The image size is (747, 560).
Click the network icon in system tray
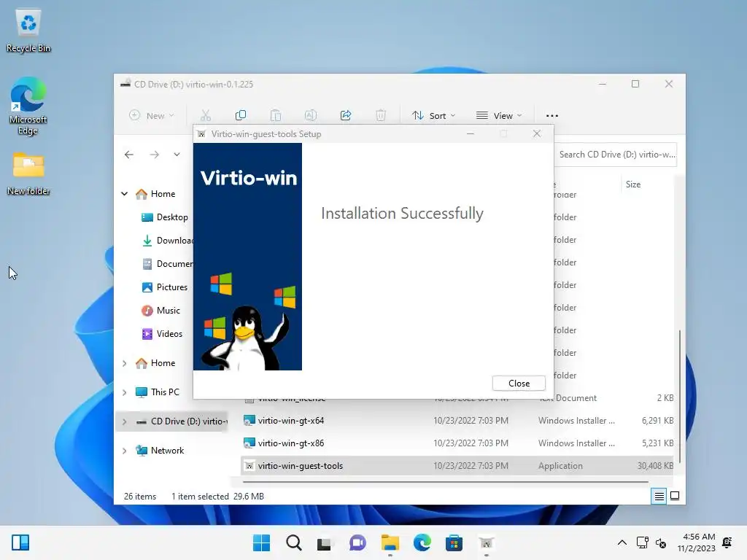point(642,542)
